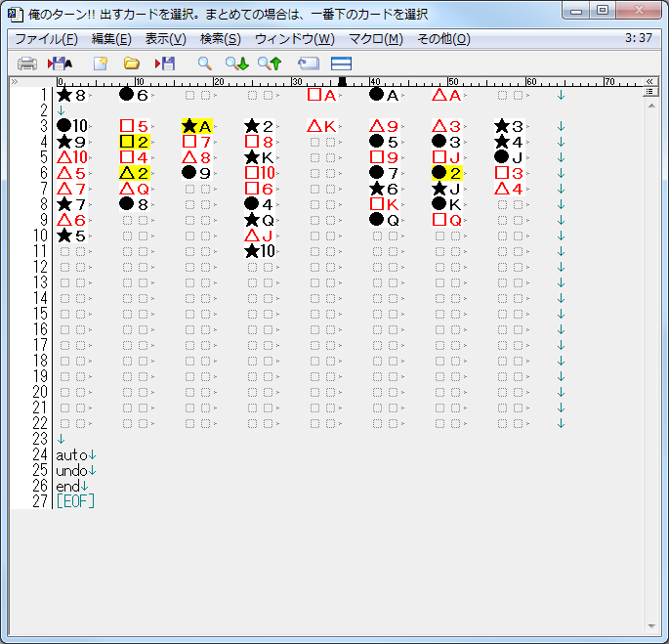Select the triangle Q card on line 7

pyautogui.click(x=135, y=189)
